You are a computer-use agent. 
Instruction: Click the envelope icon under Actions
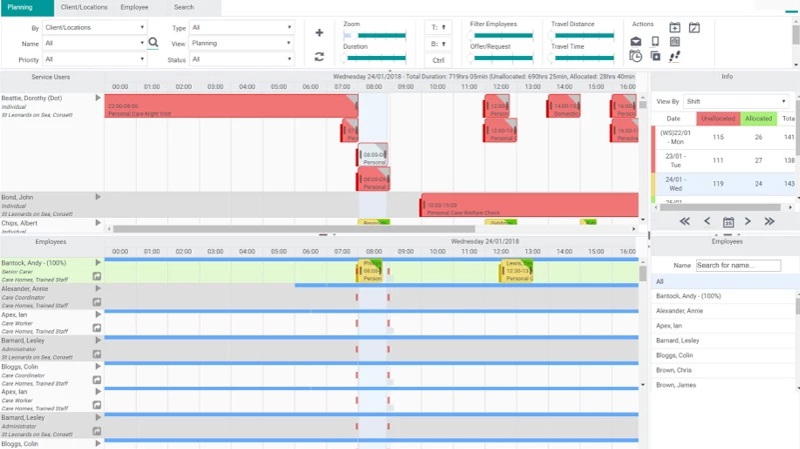click(636, 42)
